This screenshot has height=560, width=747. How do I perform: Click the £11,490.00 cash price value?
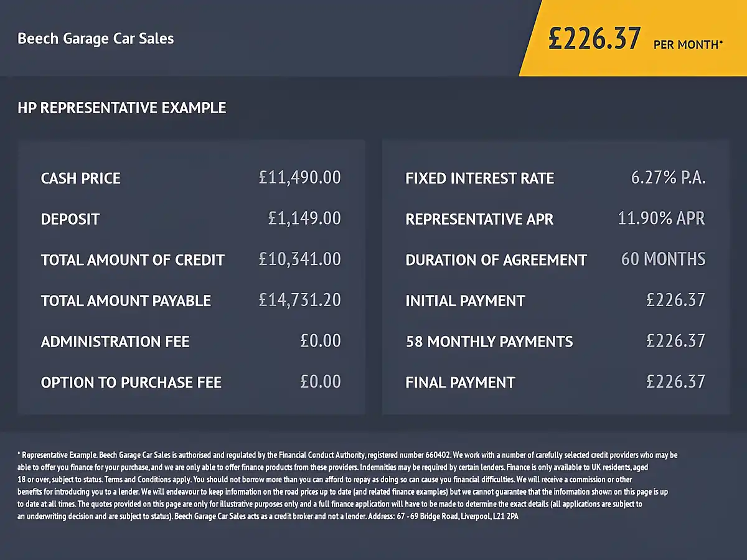(300, 178)
